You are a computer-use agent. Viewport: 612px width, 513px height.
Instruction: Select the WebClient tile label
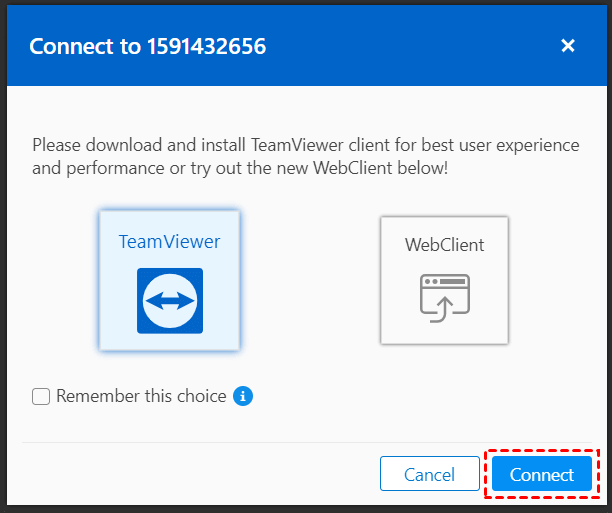pos(444,244)
